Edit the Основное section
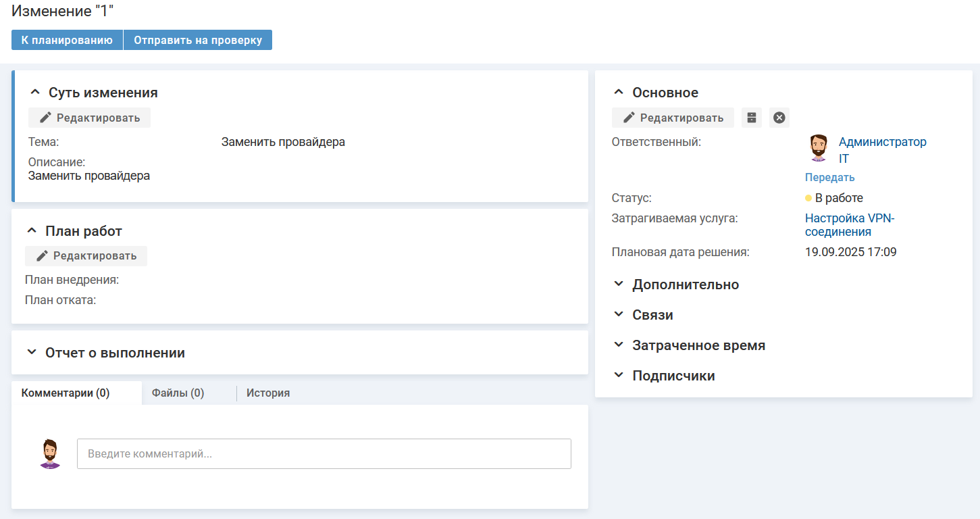This screenshot has height=519, width=980. click(673, 118)
